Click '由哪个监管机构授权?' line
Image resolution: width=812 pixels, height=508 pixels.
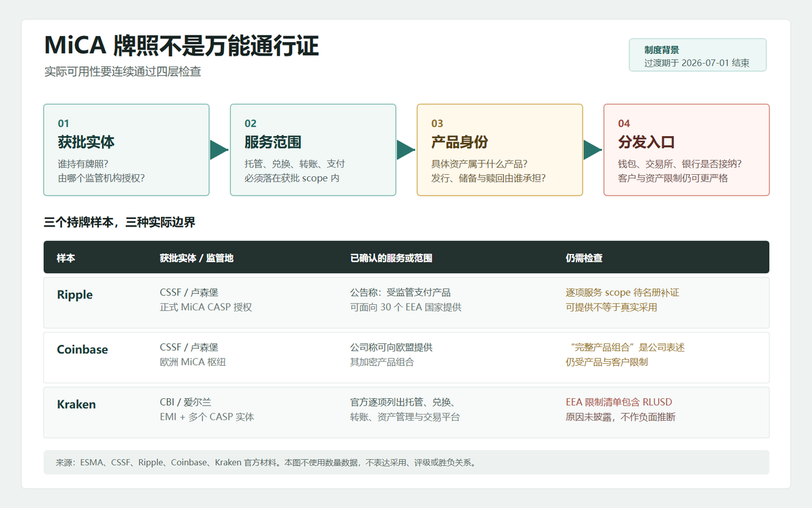coord(101,178)
